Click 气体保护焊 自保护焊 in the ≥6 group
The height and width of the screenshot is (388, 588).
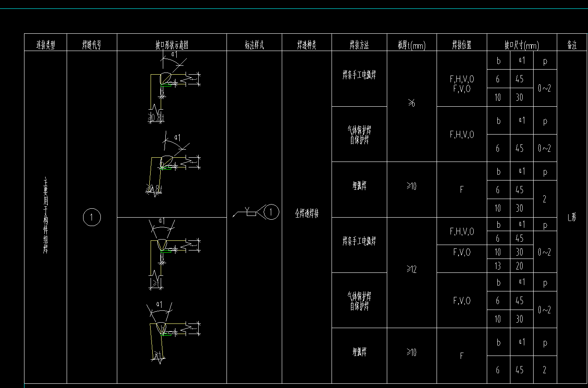359,135
